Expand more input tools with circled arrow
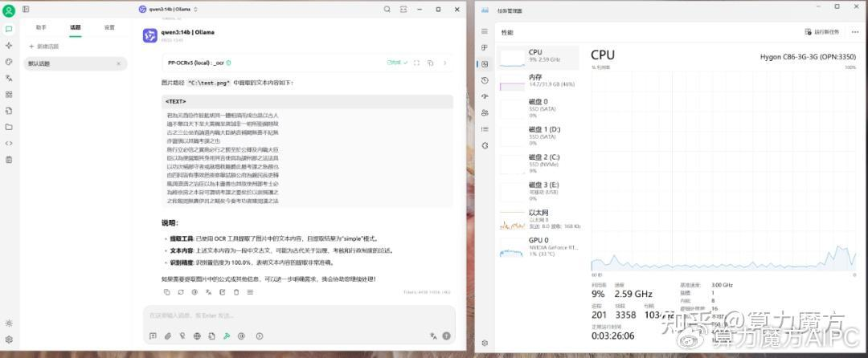The height and width of the screenshot is (358, 868). tap(260, 336)
